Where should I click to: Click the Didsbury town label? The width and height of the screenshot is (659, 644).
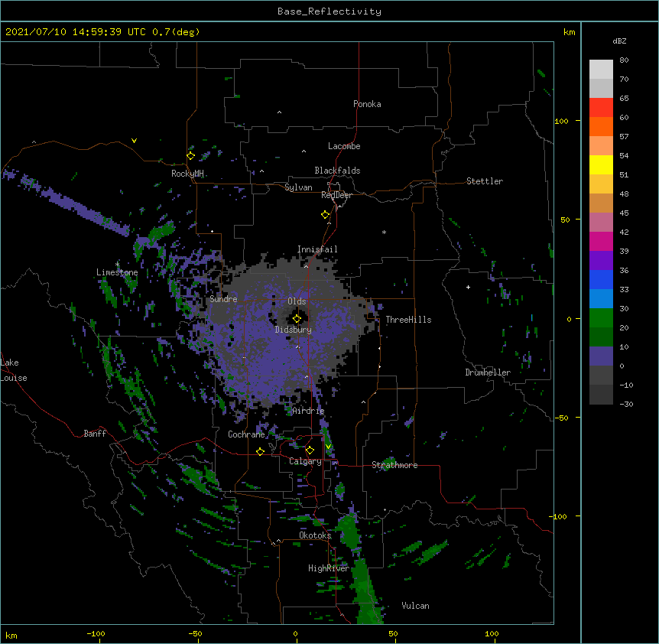click(x=294, y=330)
